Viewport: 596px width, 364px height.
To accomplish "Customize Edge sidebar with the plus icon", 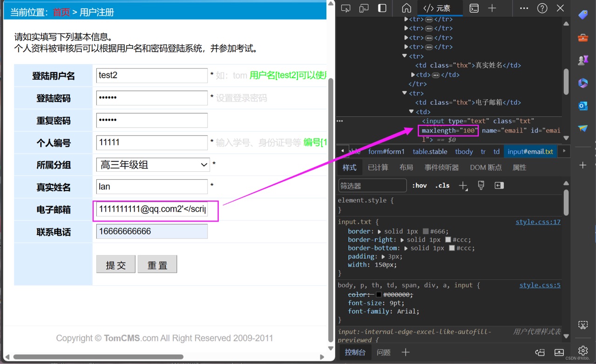I will (583, 165).
